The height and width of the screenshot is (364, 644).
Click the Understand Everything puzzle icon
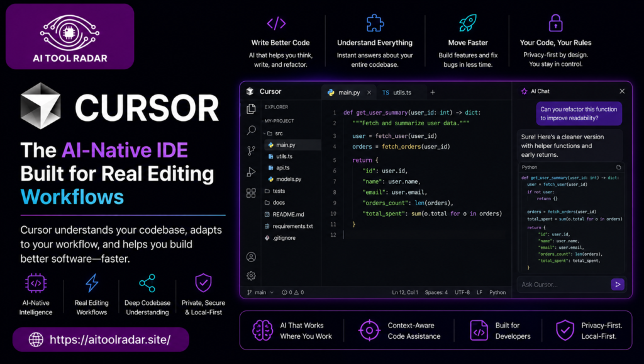(375, 23)
